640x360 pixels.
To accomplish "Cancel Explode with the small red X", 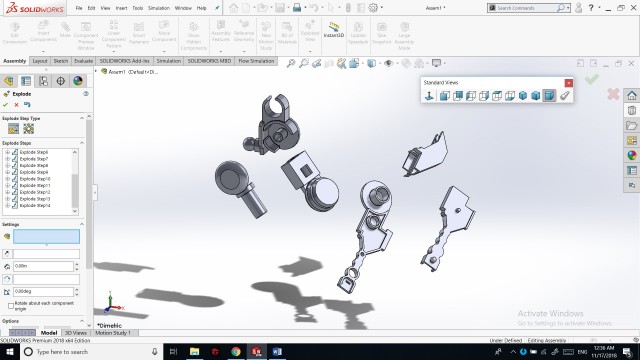I will point(16,105).
